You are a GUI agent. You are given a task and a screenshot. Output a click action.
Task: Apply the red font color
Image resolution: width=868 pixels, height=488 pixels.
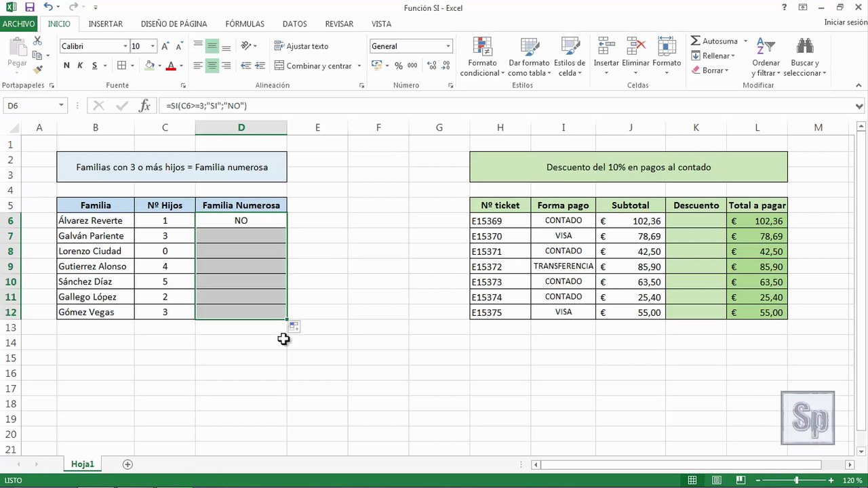pyautogui.click(x=171, y=66)
